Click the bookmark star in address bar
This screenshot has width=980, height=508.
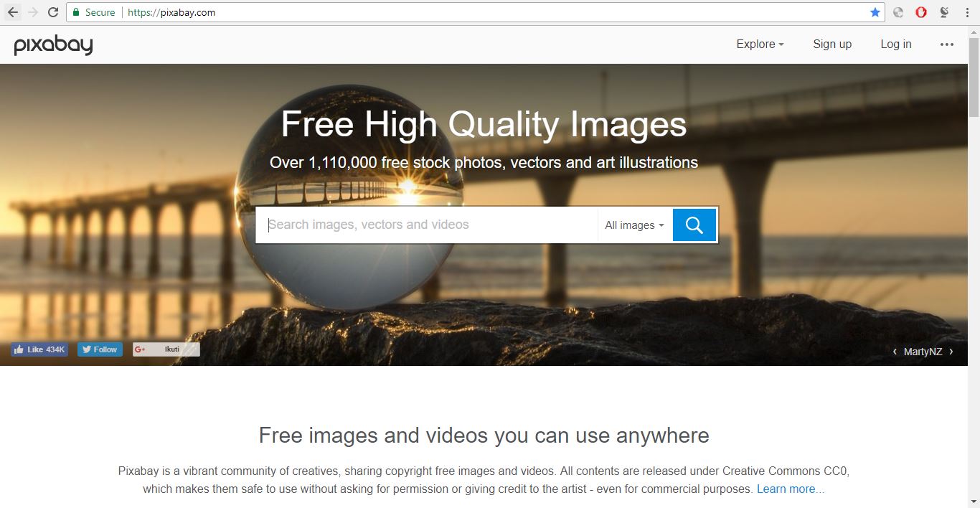point(875,12)
